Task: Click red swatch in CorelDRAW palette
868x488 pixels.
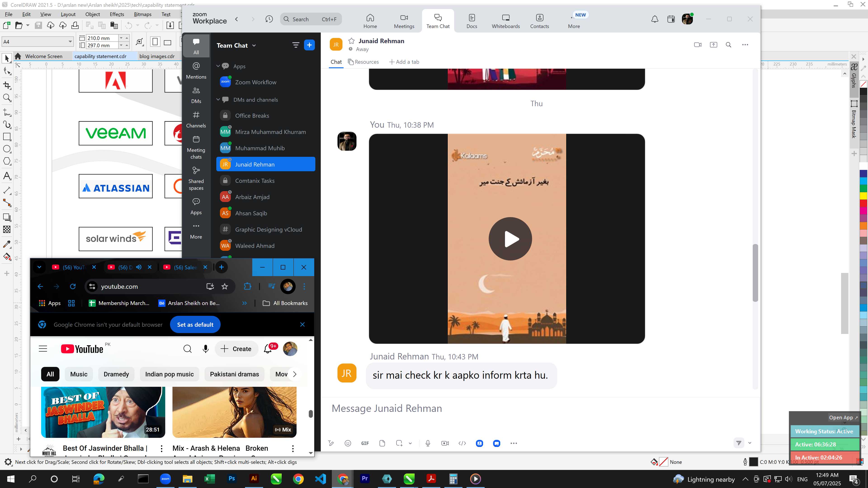Action: (x=863, y=203)
